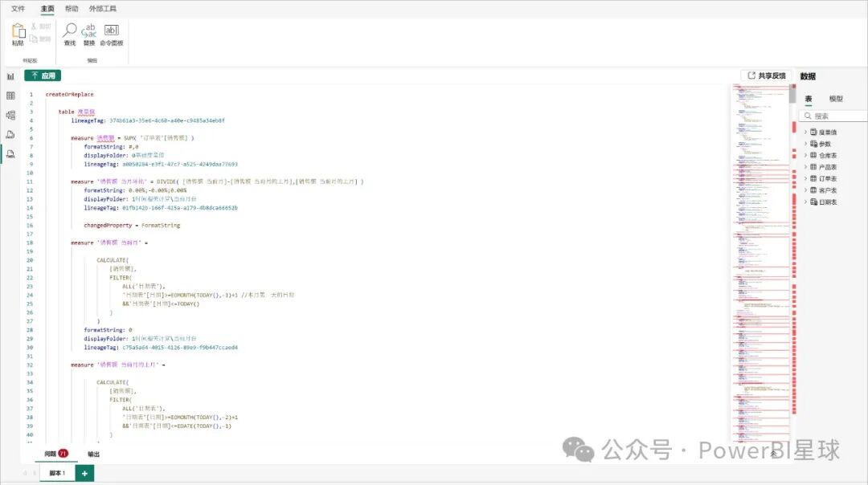The width and height of the screenshot is (868, 485).
Task: Select 产品表 in data tree
Action: coord(828,167)
